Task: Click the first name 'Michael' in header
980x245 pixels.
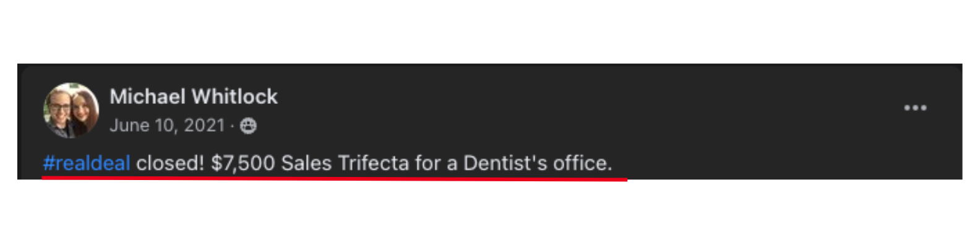Action: (147, 97)
